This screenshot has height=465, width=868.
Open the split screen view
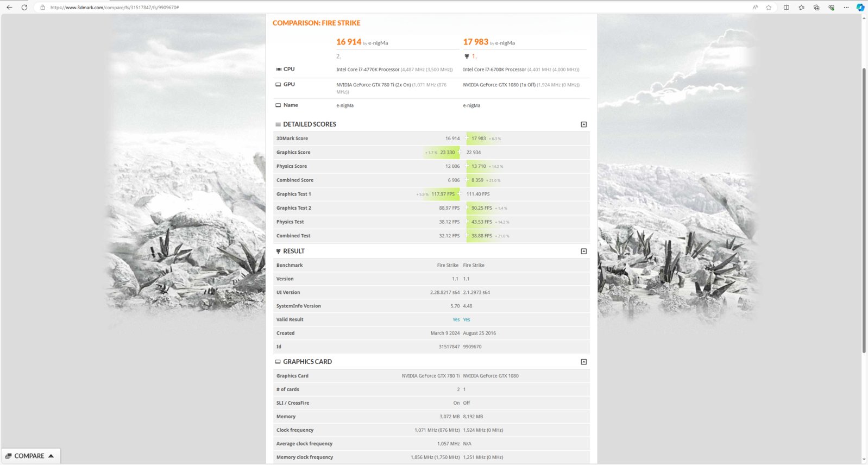tap(786, 8)
